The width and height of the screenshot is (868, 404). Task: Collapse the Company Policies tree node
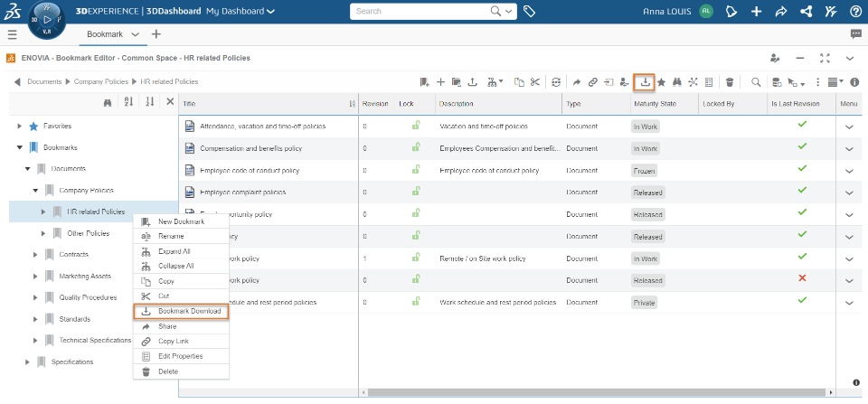(x=35, y=191)
